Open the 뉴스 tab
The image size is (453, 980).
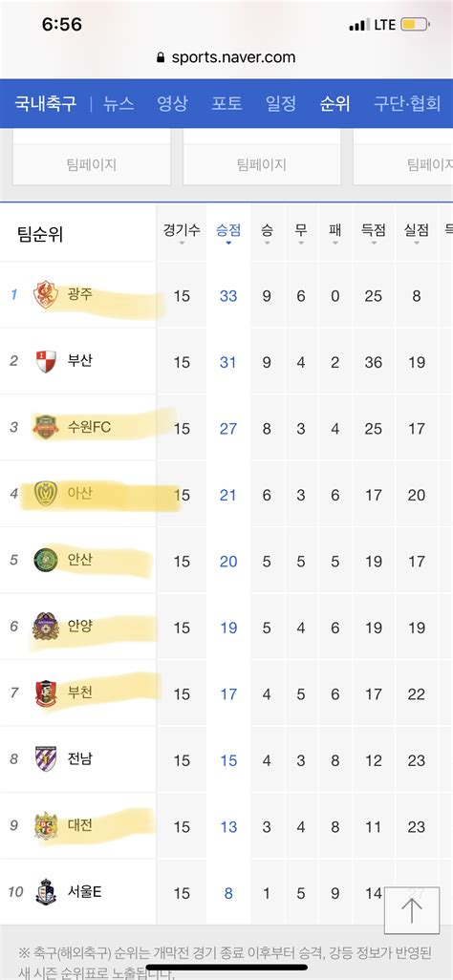tap(119, 103)
